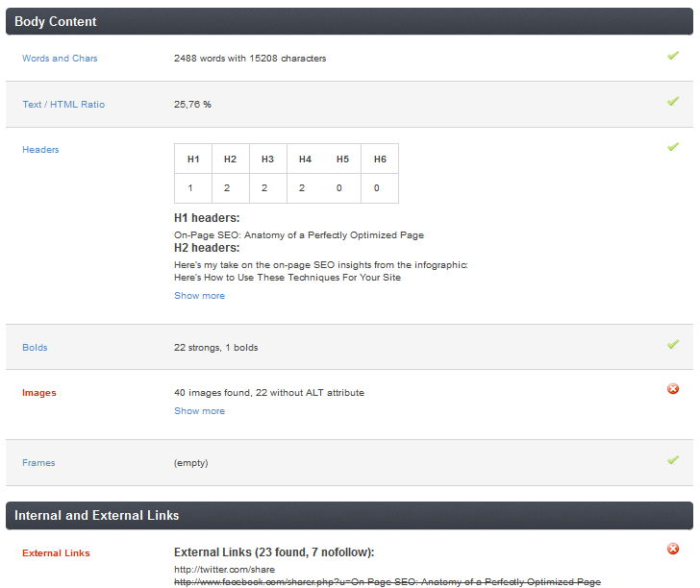Click the http://twitter.com/share URL
Screen dimensions: 700x588
225,570
